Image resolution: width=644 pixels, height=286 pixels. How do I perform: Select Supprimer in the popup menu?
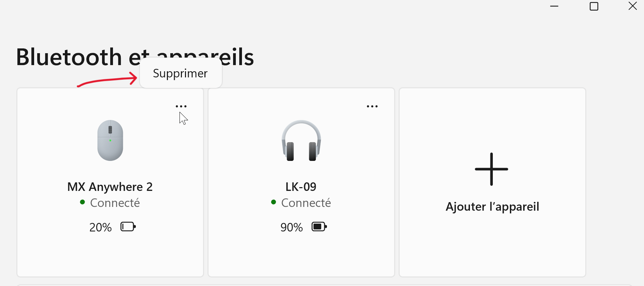tap(180, 73)
